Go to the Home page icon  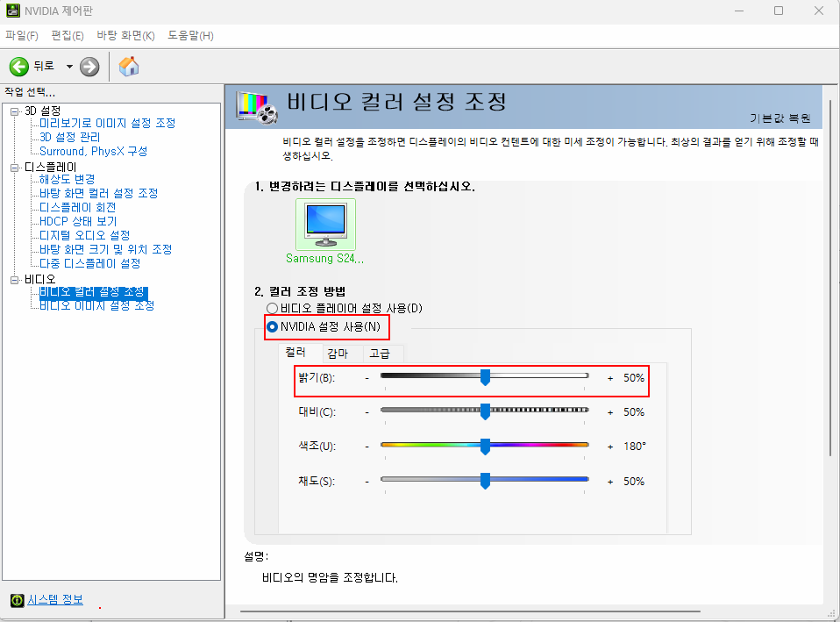click(129, 67)
